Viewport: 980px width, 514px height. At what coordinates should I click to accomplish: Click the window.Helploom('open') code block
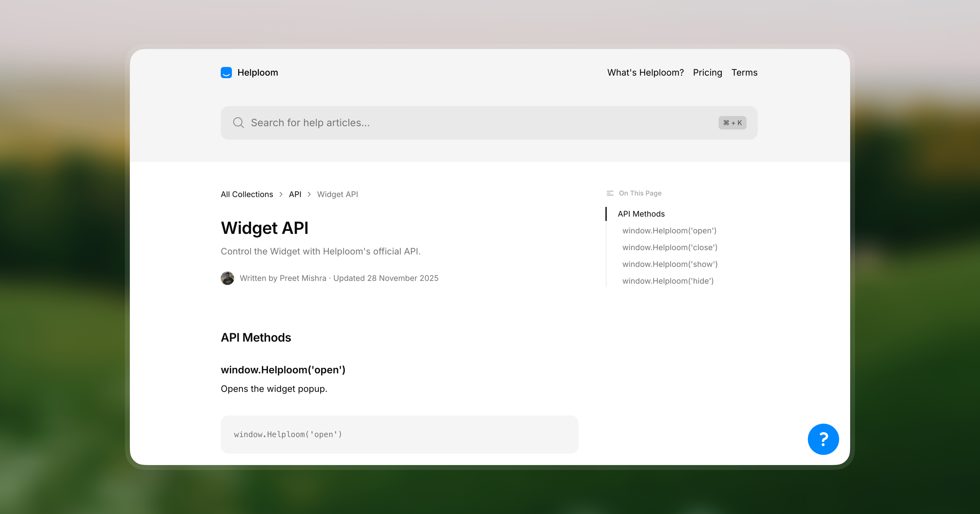pos(400,434)
